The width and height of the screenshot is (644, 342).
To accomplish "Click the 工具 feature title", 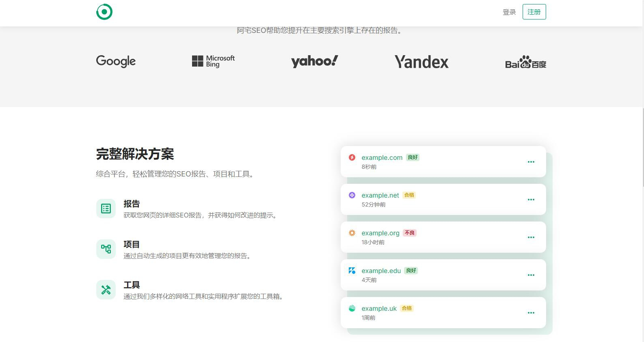I will (x=132, y=285).
